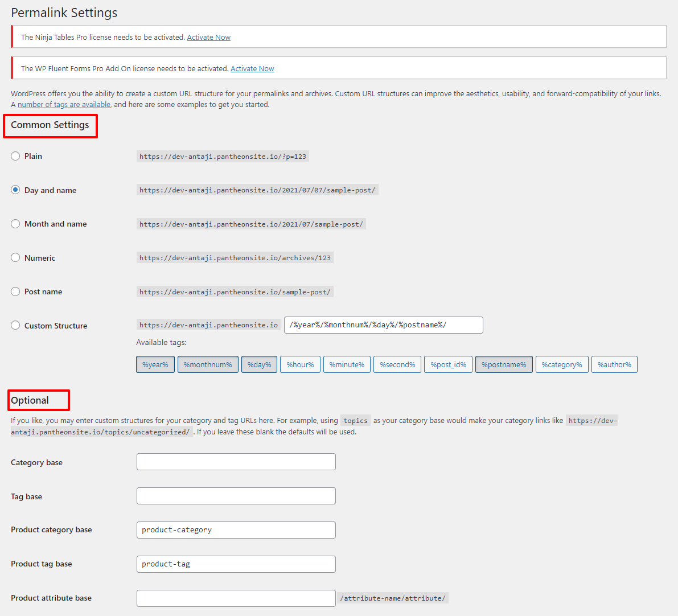
Task: Enable the Custom Structure option
Action: click(15, 325)
